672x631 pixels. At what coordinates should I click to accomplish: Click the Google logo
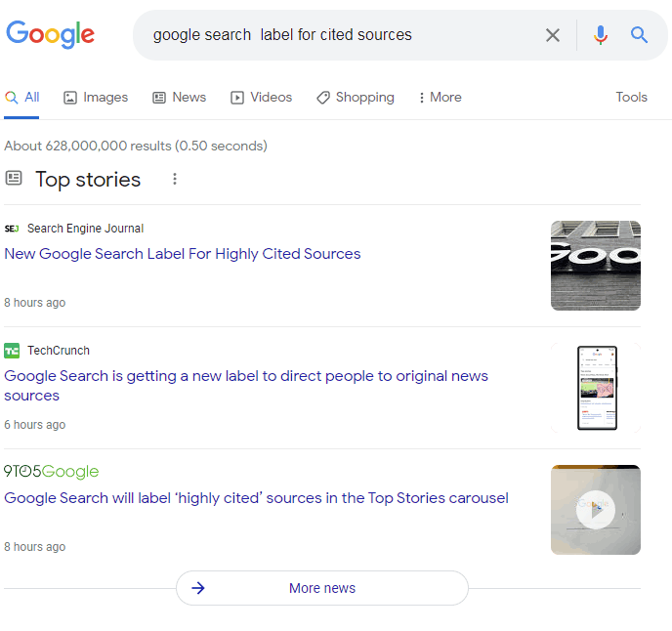tap(51, 34)
